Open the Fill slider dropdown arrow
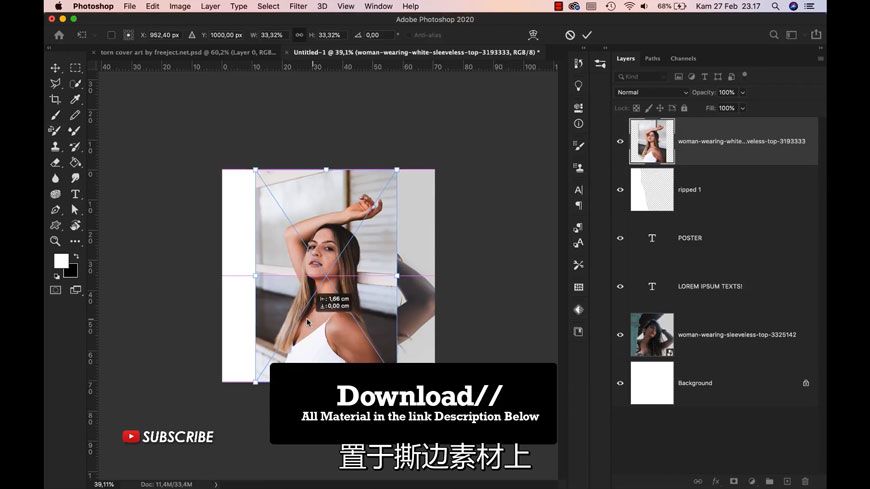 (x=742, y=108)
